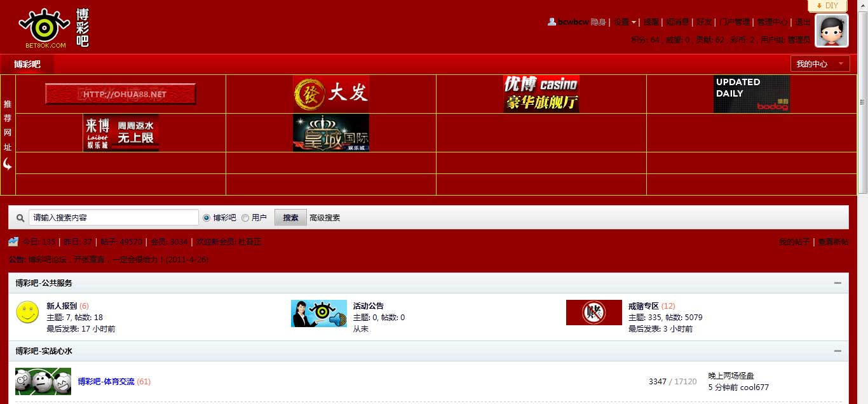
Task: Open the 查看新帖 link
Action: click(x=833, y=242)
